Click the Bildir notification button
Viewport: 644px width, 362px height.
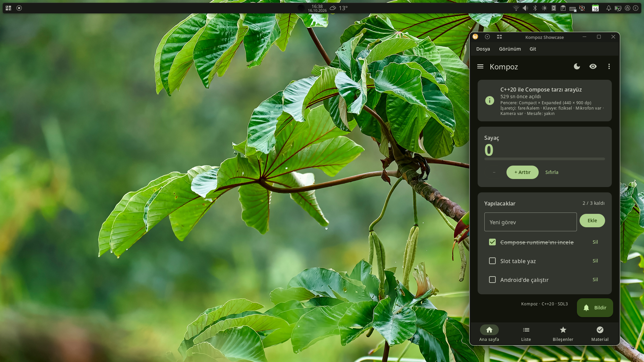(595, 308)
